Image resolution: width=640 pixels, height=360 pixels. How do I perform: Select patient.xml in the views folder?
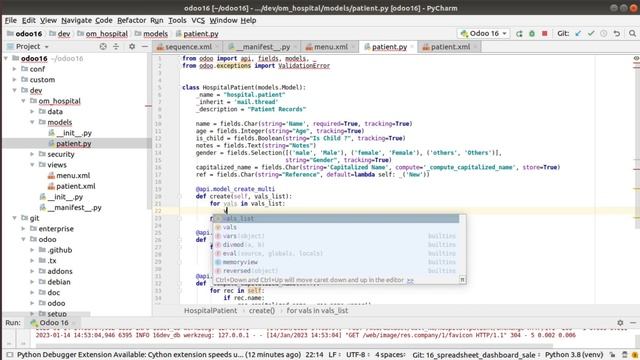pos(76,186)
